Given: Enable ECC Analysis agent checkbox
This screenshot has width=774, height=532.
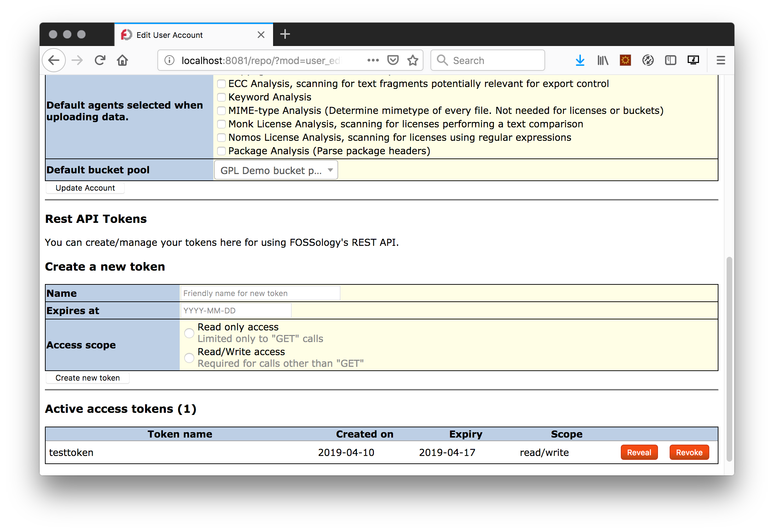Looking at the screenshot, I should pos(221,84).
